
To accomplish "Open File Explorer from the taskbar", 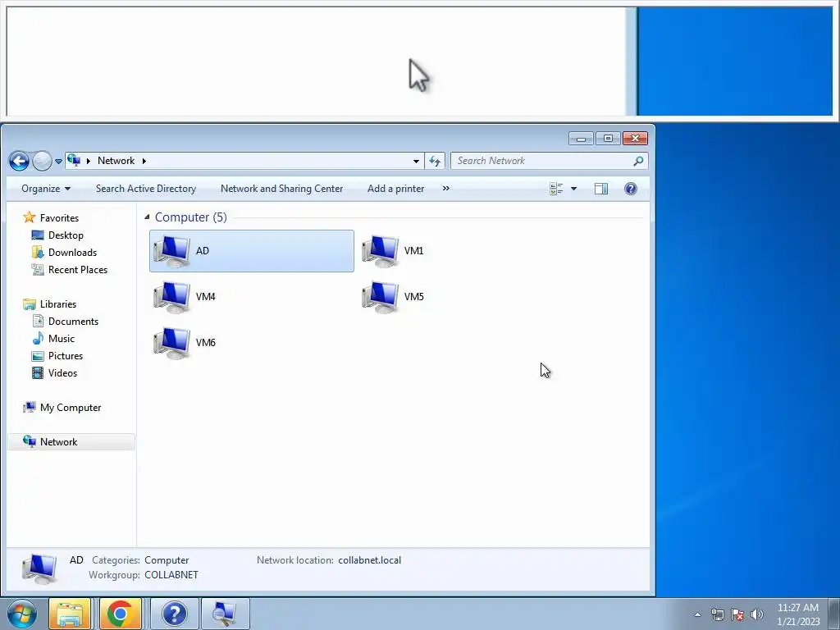I will point(70,614).
